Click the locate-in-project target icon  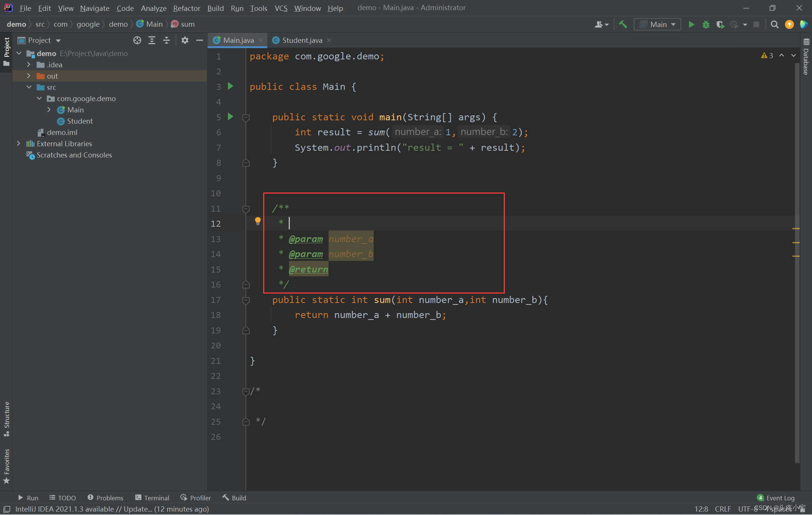(137, 40)
